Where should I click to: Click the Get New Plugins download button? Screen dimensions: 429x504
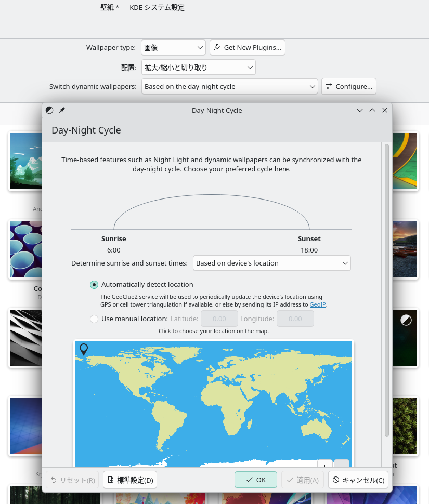point(247,48)
